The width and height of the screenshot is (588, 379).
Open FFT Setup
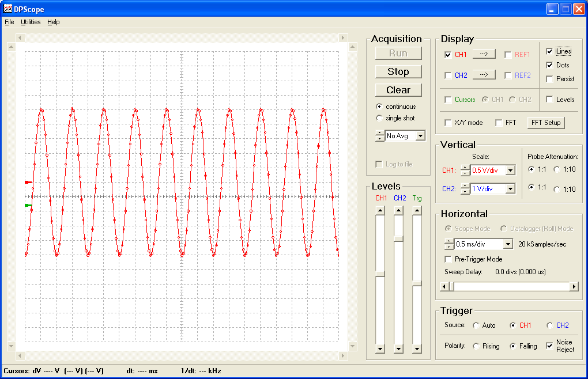coord(545,122)
